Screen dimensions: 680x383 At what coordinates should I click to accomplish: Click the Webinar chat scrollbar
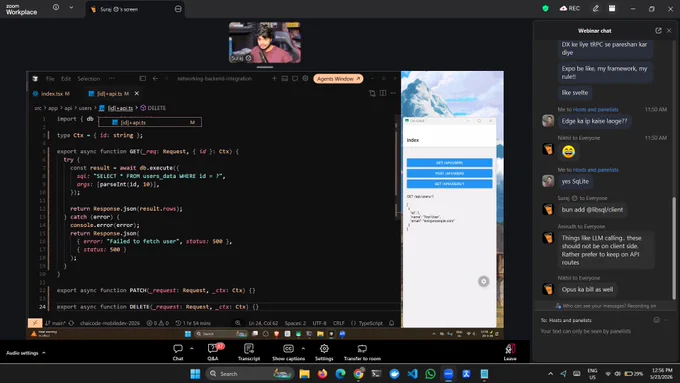pyautogui.click(x=674, y=248)
